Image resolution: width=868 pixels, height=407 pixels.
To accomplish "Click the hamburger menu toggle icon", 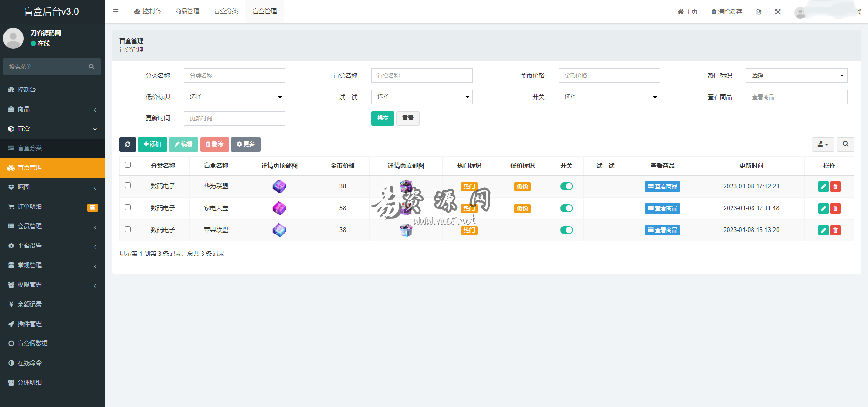I will (x=115, y=12).
